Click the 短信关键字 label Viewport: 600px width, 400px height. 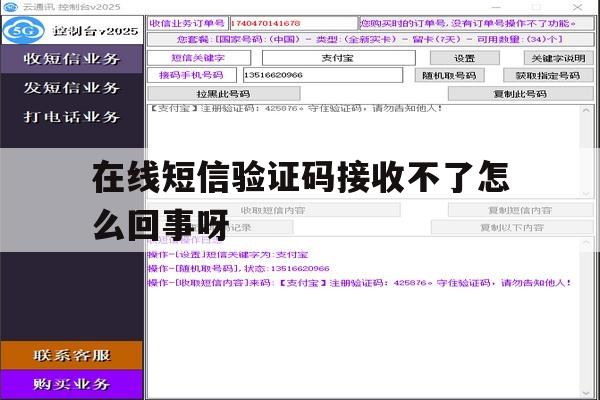pos(198,58)
